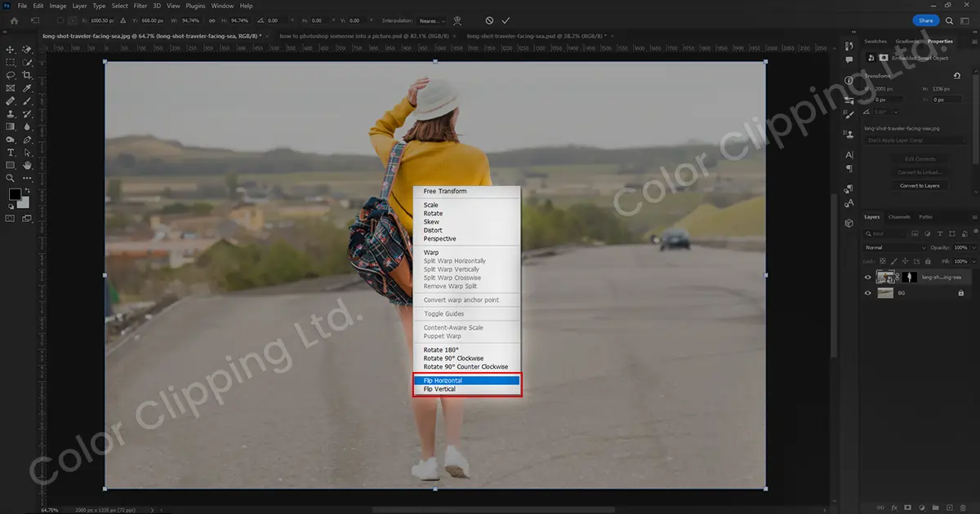Select the Horizontal Type tool
This screenshot has height=514, width=980.
pos(11,153)
